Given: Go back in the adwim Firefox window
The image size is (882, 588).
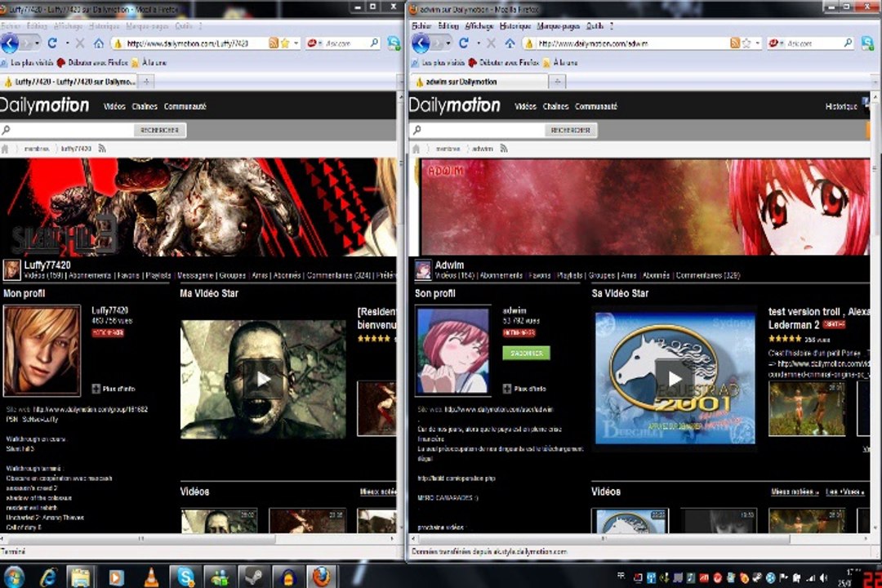Looking at the screenshot, I should point(421,42).
